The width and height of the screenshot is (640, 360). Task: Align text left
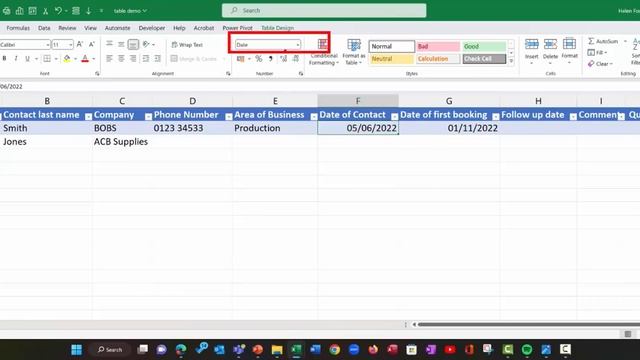[109, 59]
